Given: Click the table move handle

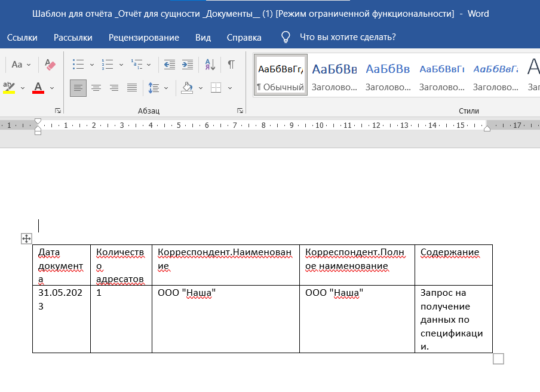Looking at the screenshot, I should [x=26, y=238].
